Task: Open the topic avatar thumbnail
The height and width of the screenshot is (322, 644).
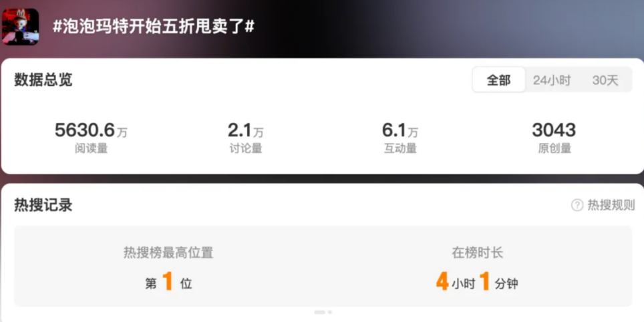Action: [21, 27]
